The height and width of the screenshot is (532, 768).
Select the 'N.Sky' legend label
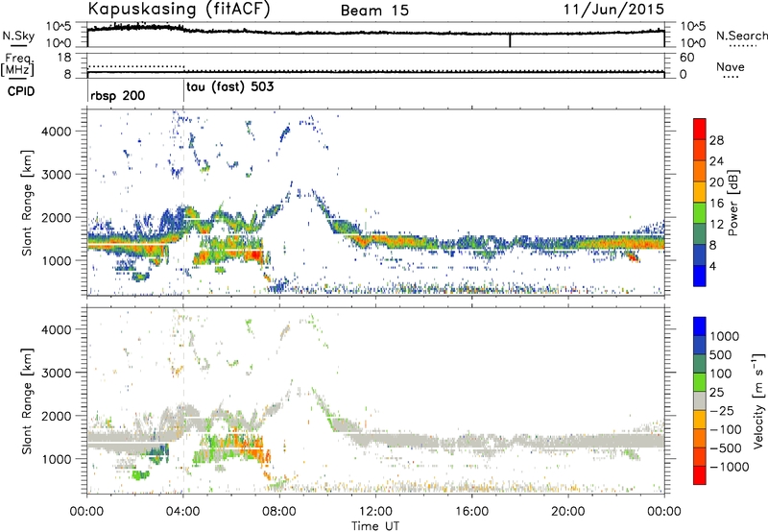(18, 36)
